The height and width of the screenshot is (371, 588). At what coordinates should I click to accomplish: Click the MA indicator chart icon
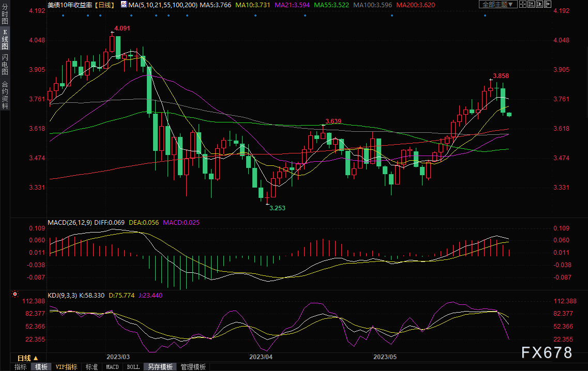[123, 4]
